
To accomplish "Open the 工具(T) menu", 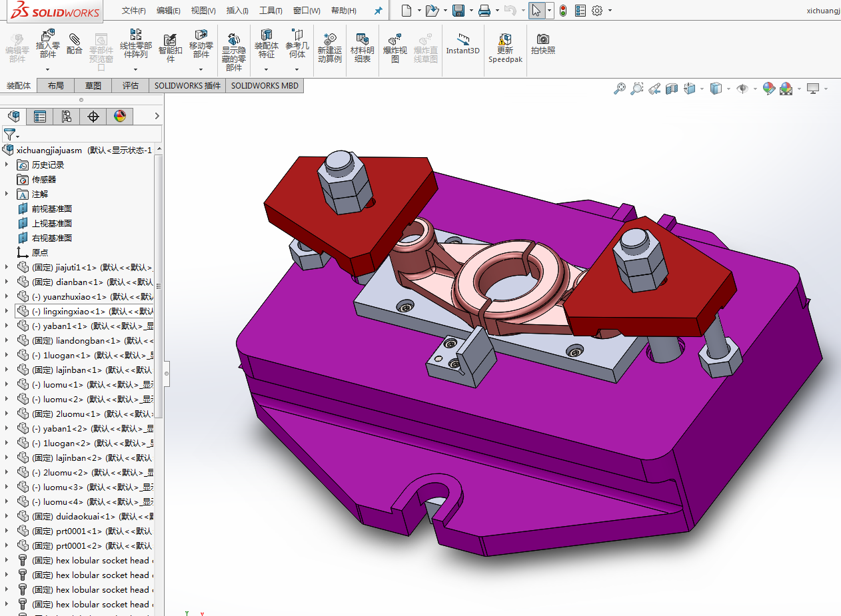I will pyautogui.click(x=271, y=11).
